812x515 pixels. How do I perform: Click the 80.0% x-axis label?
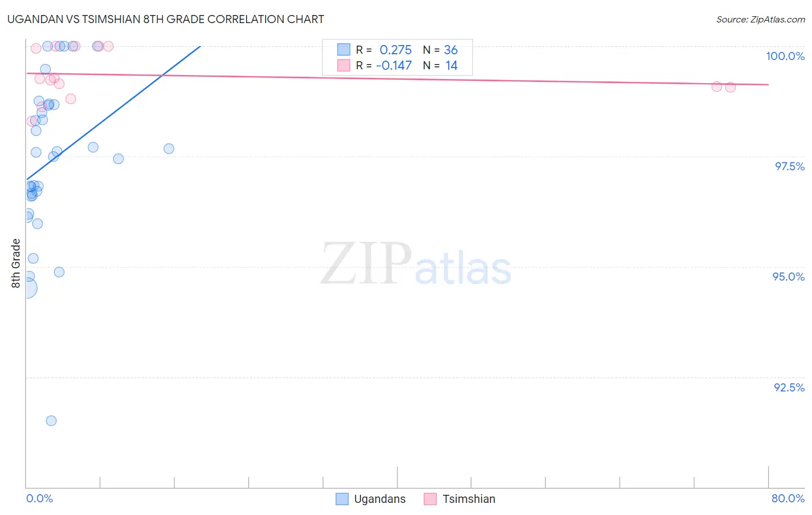coord(788,498)
